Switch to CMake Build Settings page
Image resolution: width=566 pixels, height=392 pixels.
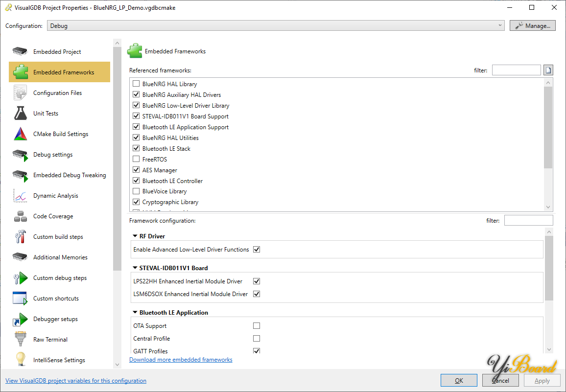pos(60,134)
